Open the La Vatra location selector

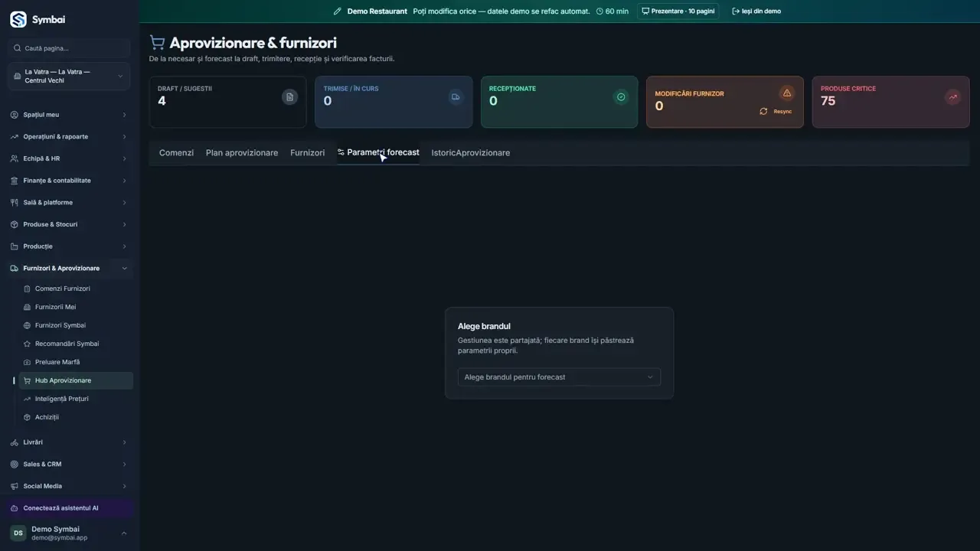coord(69,77)
